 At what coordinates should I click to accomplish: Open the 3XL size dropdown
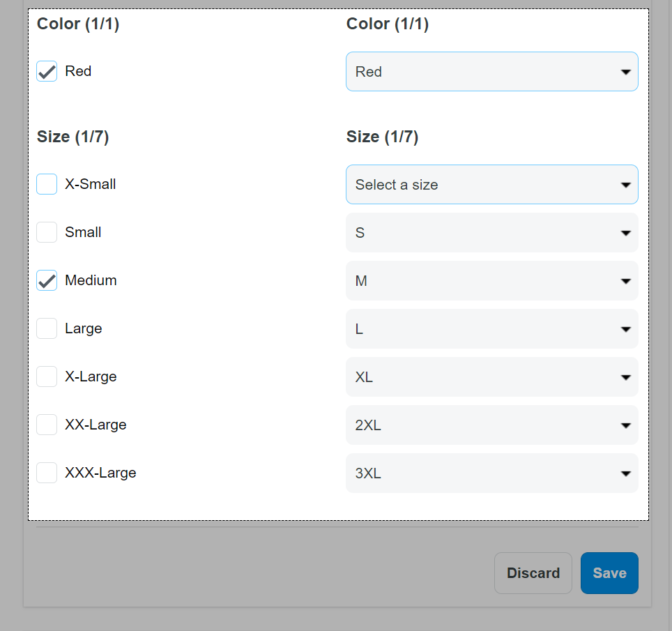click(492, 473)
